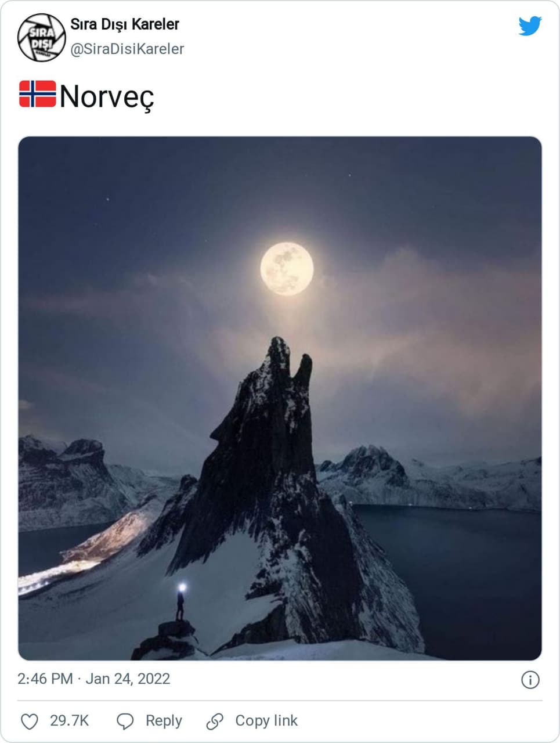Click the chain link copy icon

tap(215, 722)
